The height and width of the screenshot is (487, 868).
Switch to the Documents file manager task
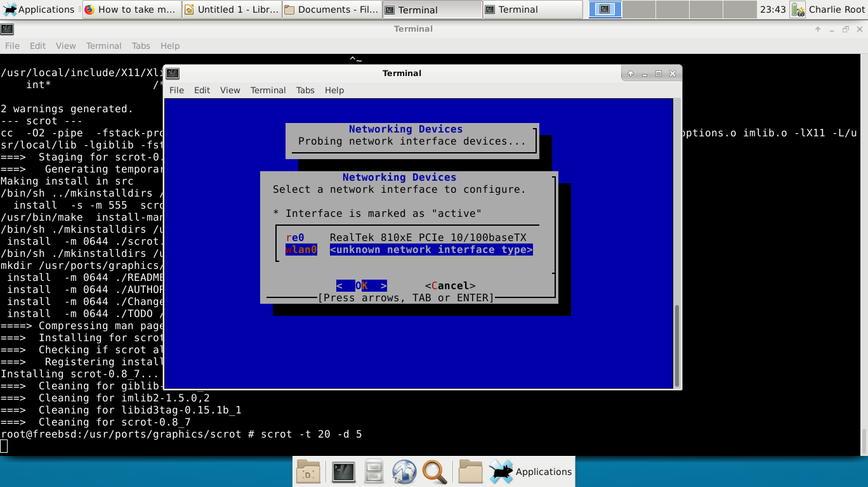tap(332, 10)
